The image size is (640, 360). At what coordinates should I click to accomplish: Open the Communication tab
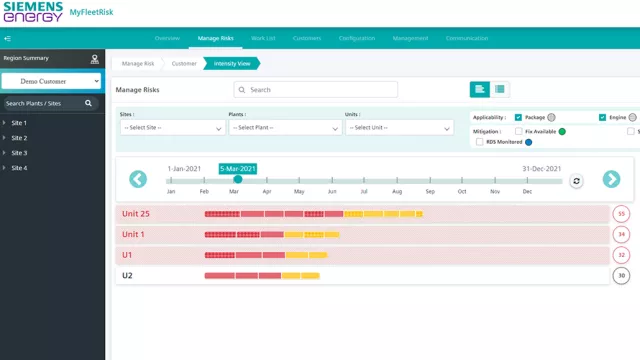pyautogui.click(x=467, y=38)
